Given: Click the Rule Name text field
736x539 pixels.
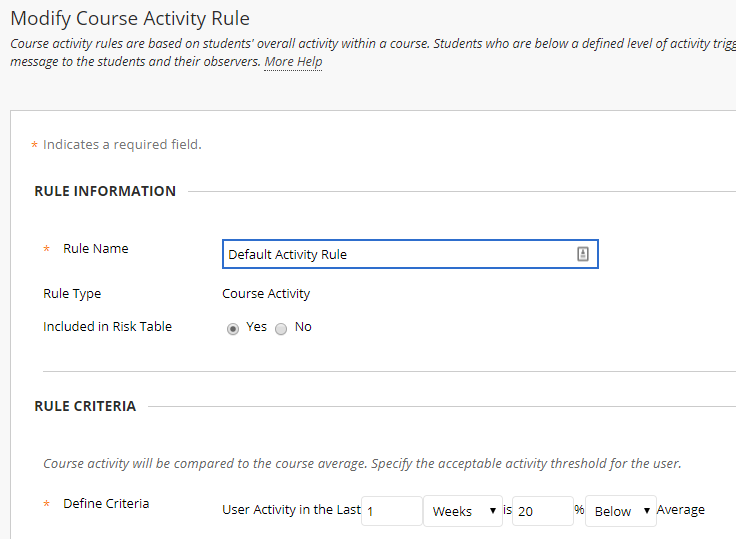Looking at the screenshot, I should pos(398,255).
